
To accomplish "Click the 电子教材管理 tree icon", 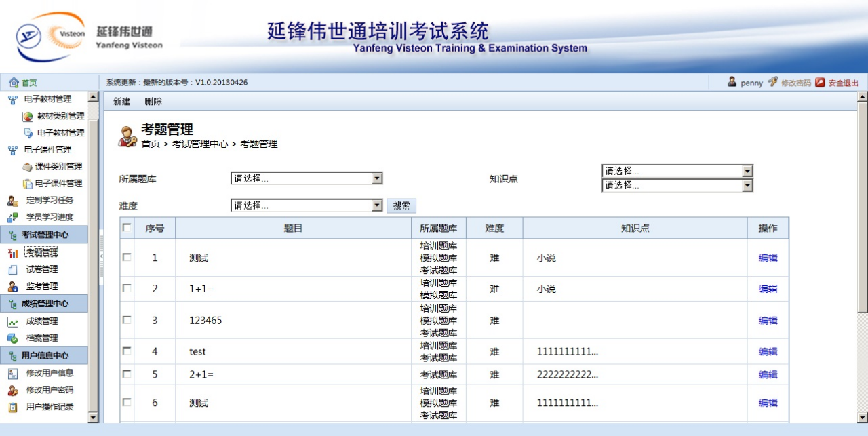I will [12, 100].
